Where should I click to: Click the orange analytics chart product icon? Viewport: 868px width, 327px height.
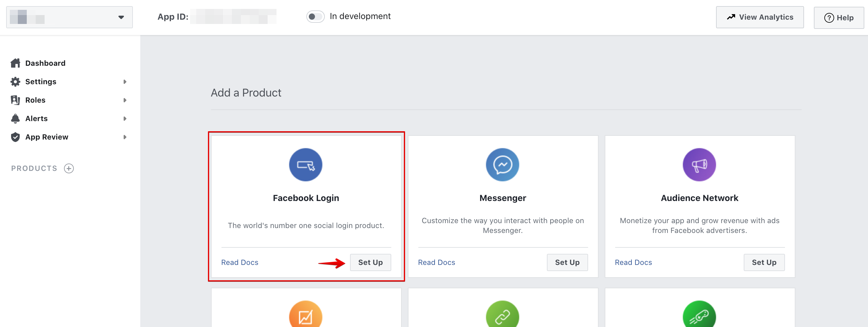(x=306, y=314)
